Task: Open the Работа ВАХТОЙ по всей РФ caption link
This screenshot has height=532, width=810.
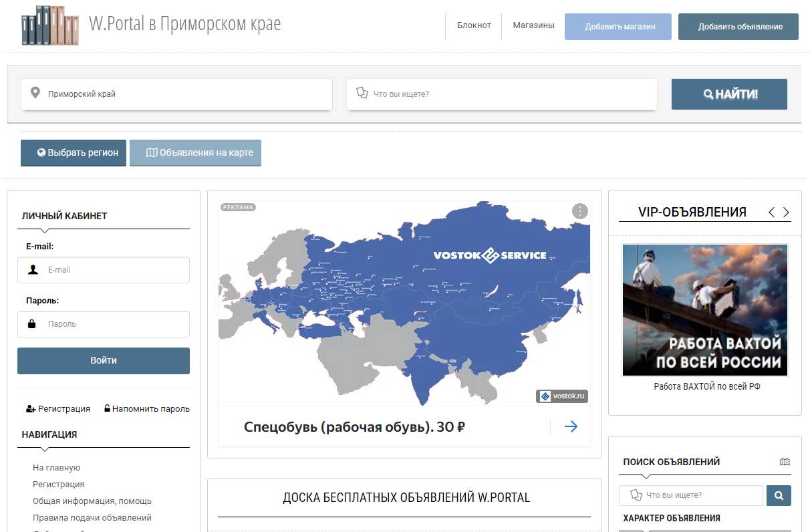Action: click(x=706, y=386)
